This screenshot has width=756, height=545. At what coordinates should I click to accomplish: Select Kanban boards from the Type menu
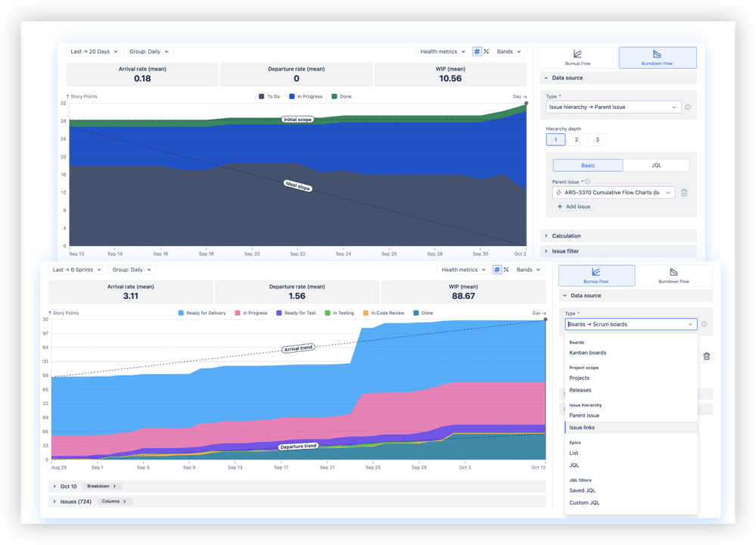pyautogui.click(x=589, y=352)
